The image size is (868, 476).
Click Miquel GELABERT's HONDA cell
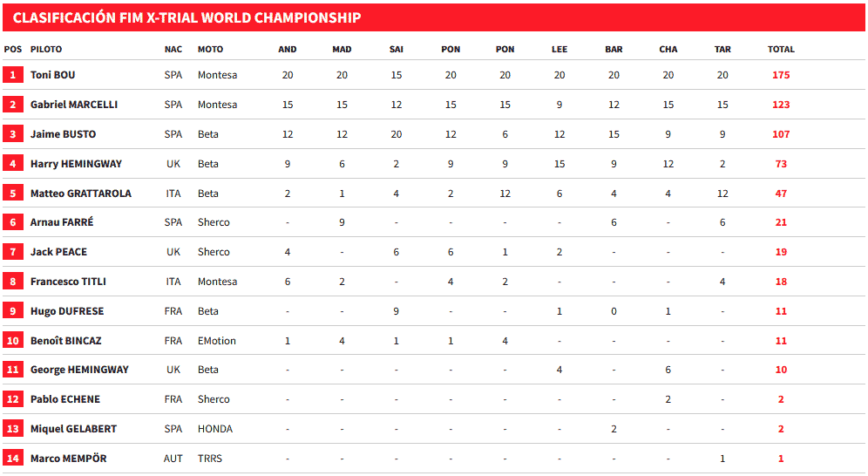pyautogui.click(x=215, y=429)
